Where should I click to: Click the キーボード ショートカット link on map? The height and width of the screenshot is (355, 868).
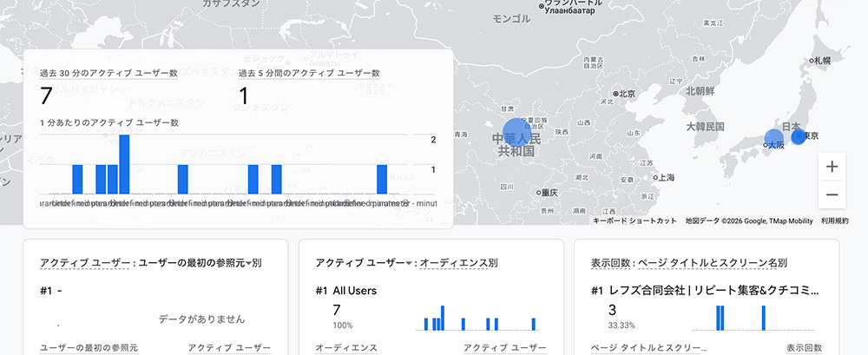pos(635,221)
